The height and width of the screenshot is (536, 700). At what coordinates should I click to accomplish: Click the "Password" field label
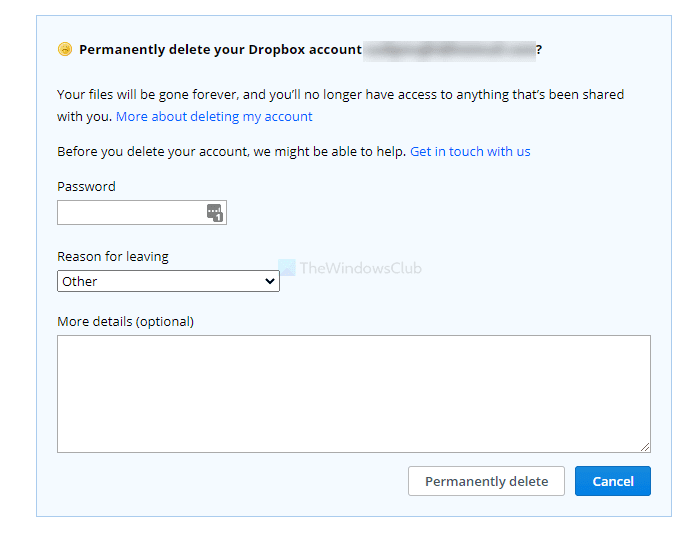86,187
